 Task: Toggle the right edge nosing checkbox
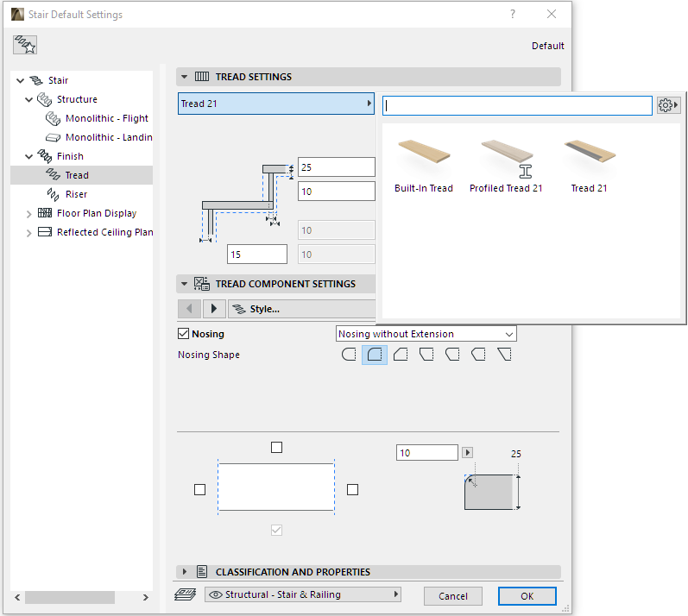[x=352, y=490]
